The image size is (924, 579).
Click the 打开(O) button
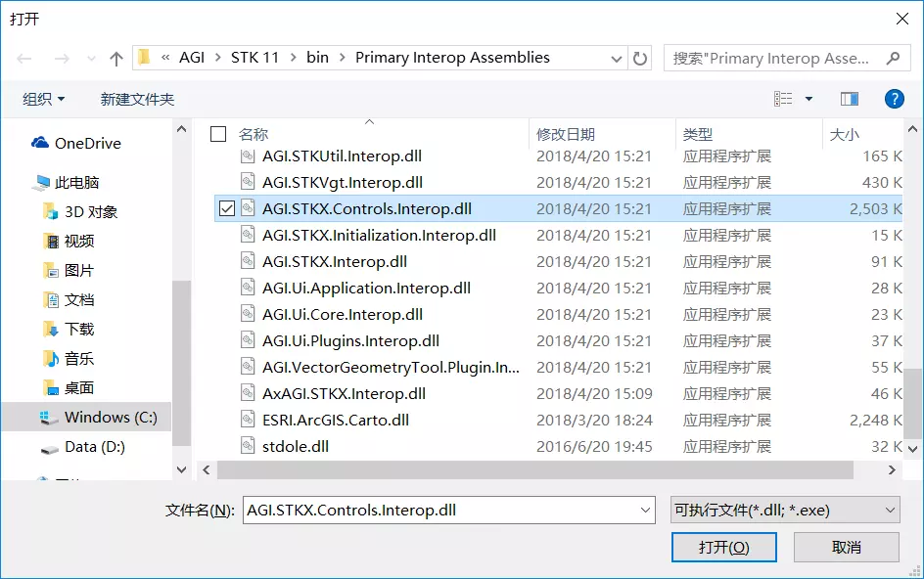[723, 547]
